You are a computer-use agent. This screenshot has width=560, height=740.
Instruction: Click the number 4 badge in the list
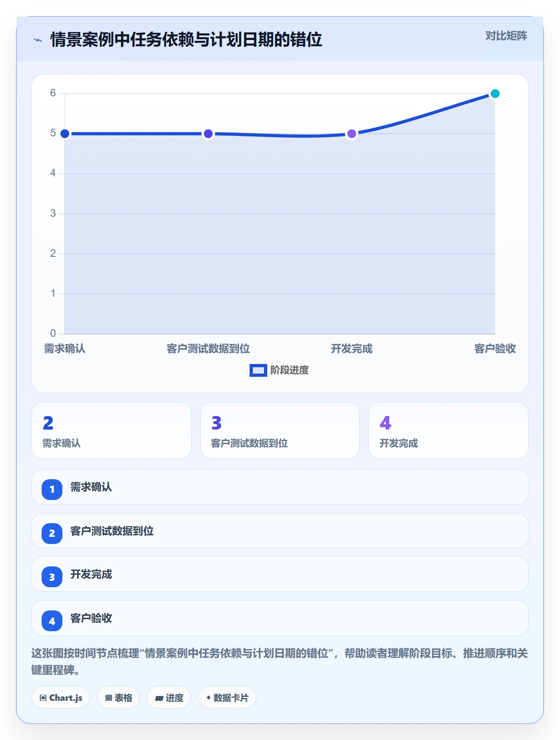pyautogui.click(x=52, y=621)
